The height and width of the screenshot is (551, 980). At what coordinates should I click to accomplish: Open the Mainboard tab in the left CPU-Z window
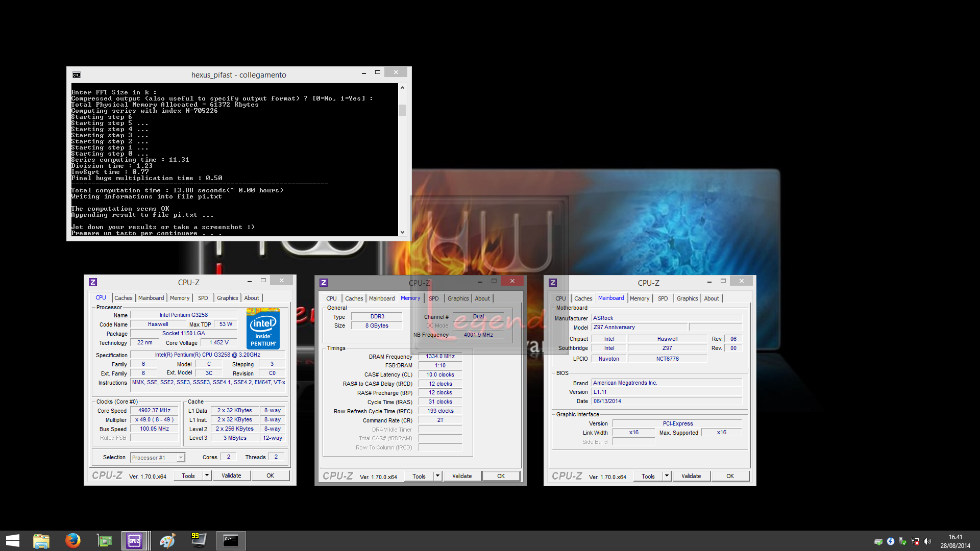tap(151, 298)
